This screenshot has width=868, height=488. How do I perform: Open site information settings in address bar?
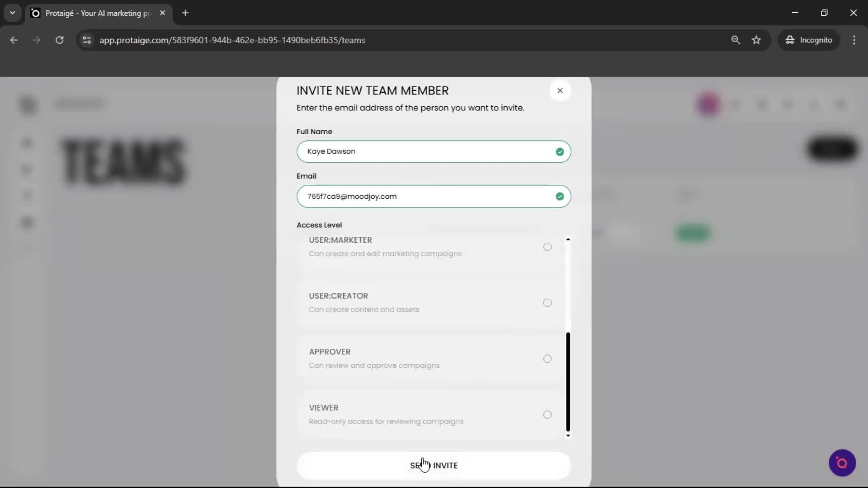[86, 40]
